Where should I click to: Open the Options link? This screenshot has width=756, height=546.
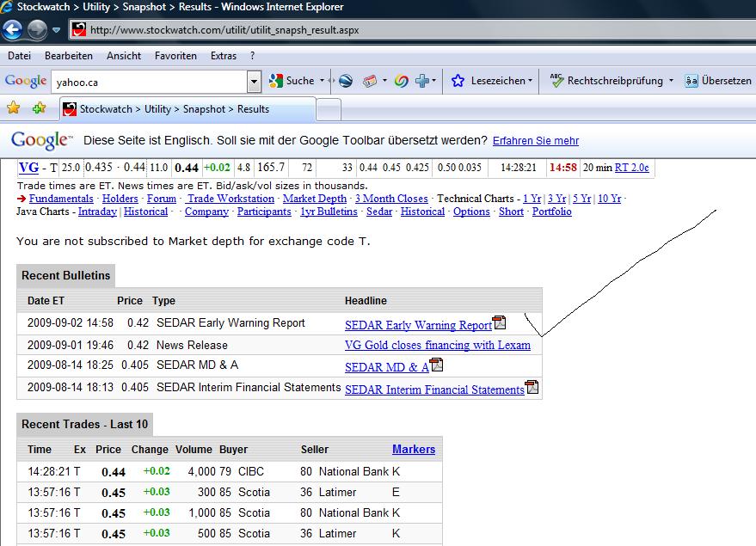tap(471, 212)
